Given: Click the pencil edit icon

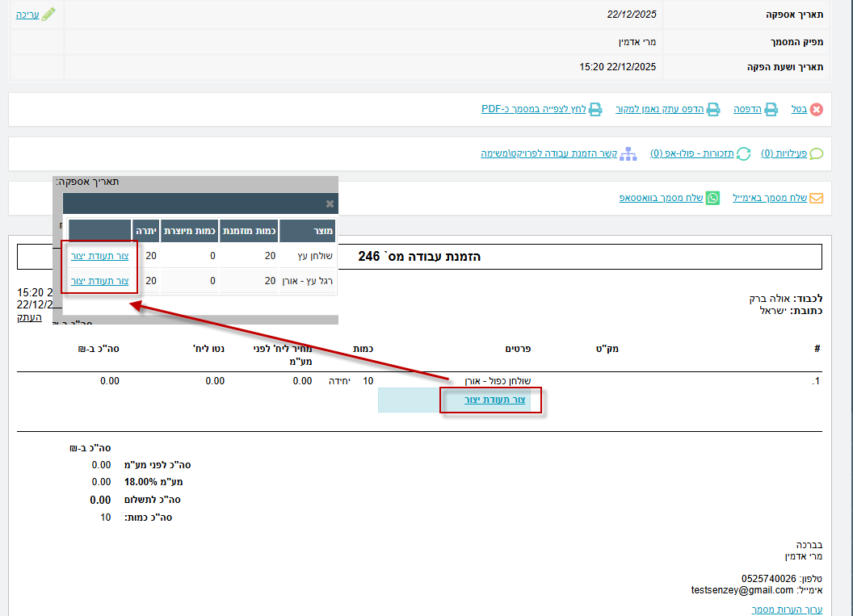Looking at the screenshot, I should coord(48,15).
